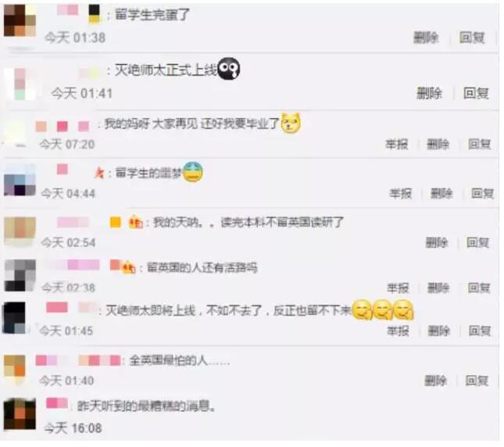Report the comment posted at 07:20
Viewport: 504px width, 447px height.
click(397, 145)
